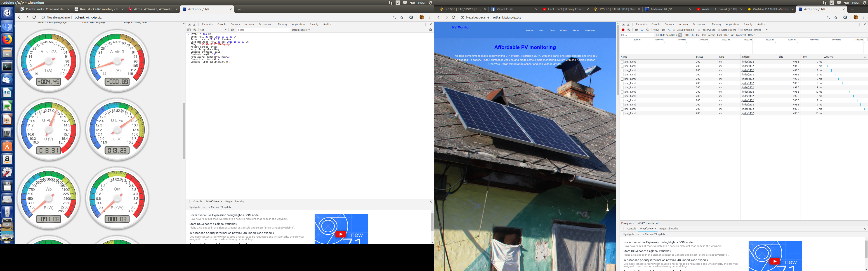868x271 pixels.
Task: Toggle capture screenshots camera icon
Action: click(636, 30)
